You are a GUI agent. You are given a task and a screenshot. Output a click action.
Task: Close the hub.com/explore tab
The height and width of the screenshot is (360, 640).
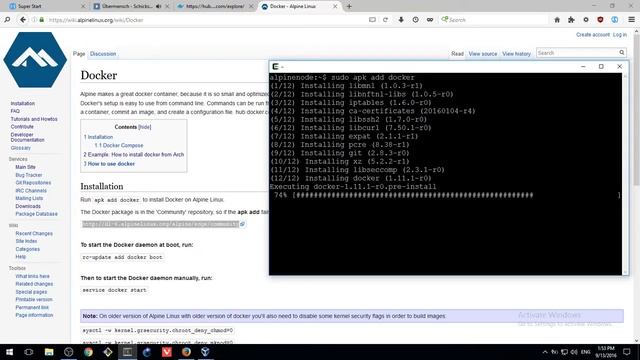251,6
